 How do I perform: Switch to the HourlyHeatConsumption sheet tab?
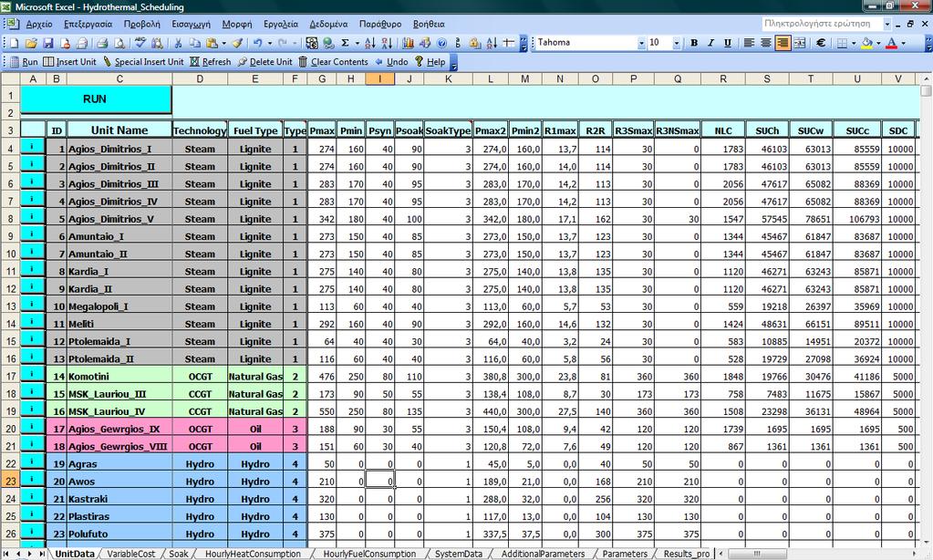point(253,554)
